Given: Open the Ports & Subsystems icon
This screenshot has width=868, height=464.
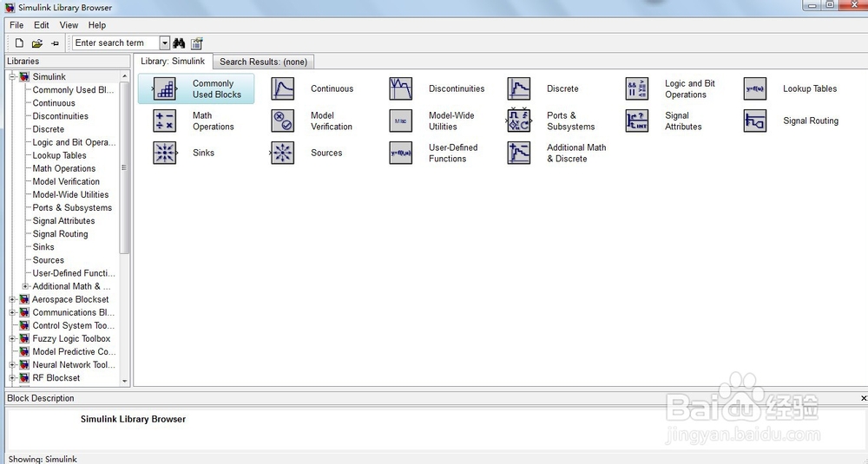Looking at the screenshot, I should coord(519,121).
